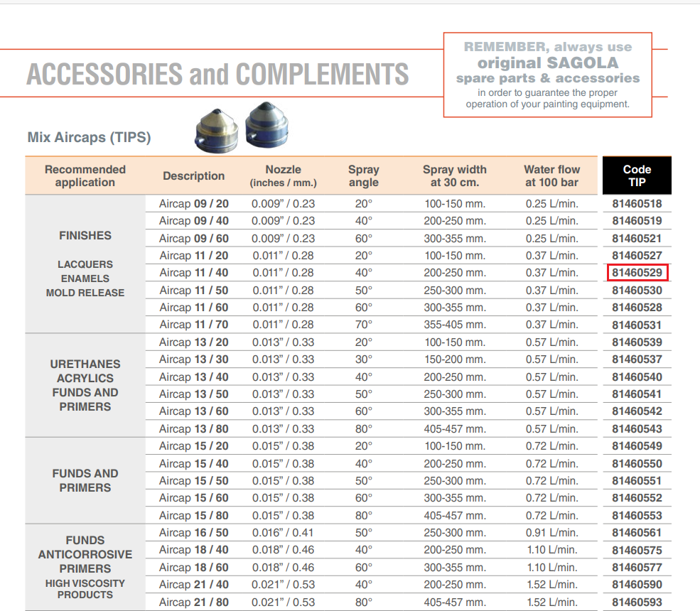Screen dimensions: 700x611
Task: Select the 'Aircap 11 / 20' description
Action: [x=194, y=255]
